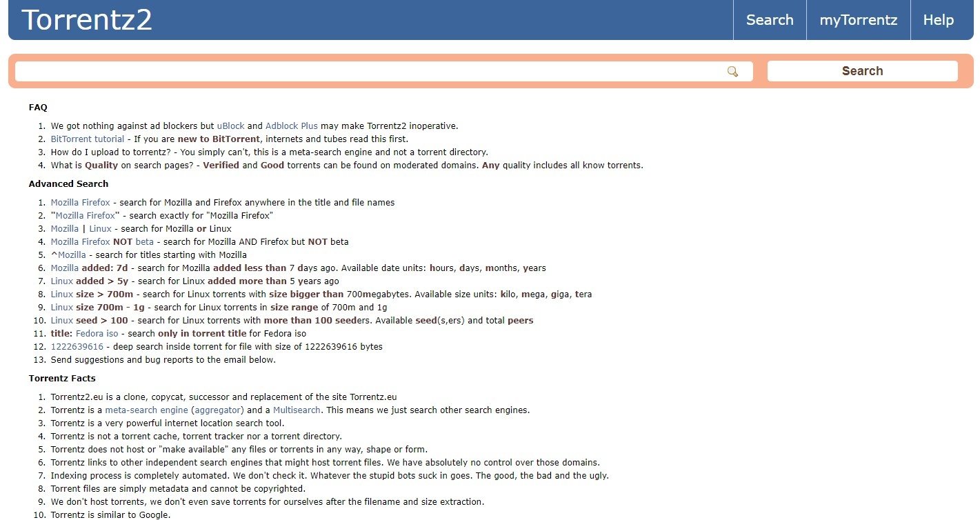
Task: Open the 'meta-search engine' link
Action: pos(146,410)
